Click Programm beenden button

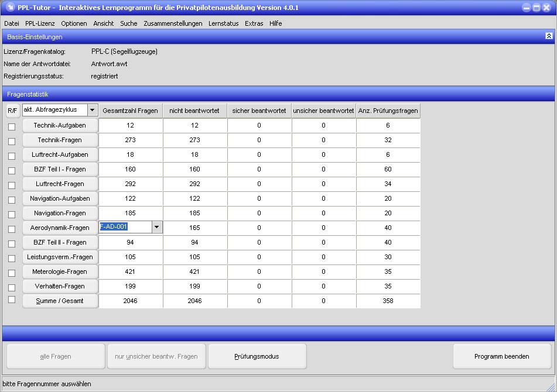[x=501, y=356]
